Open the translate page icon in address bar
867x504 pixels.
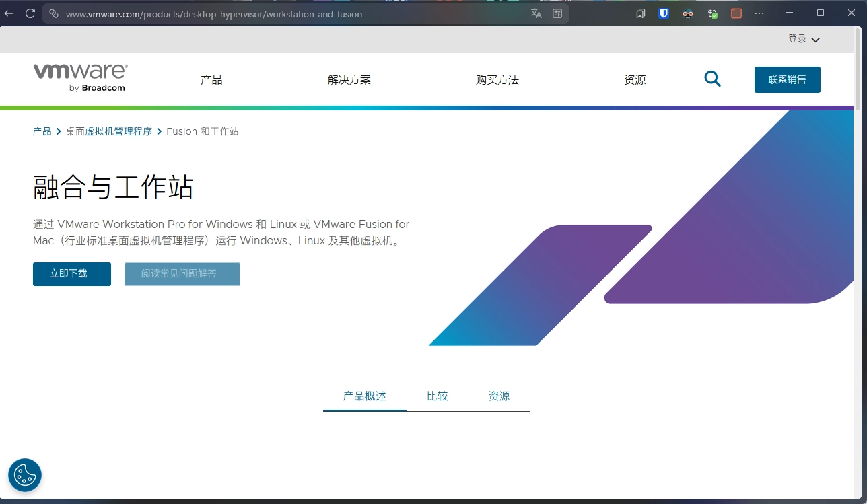pyautogui.click(x=536, y=13)
